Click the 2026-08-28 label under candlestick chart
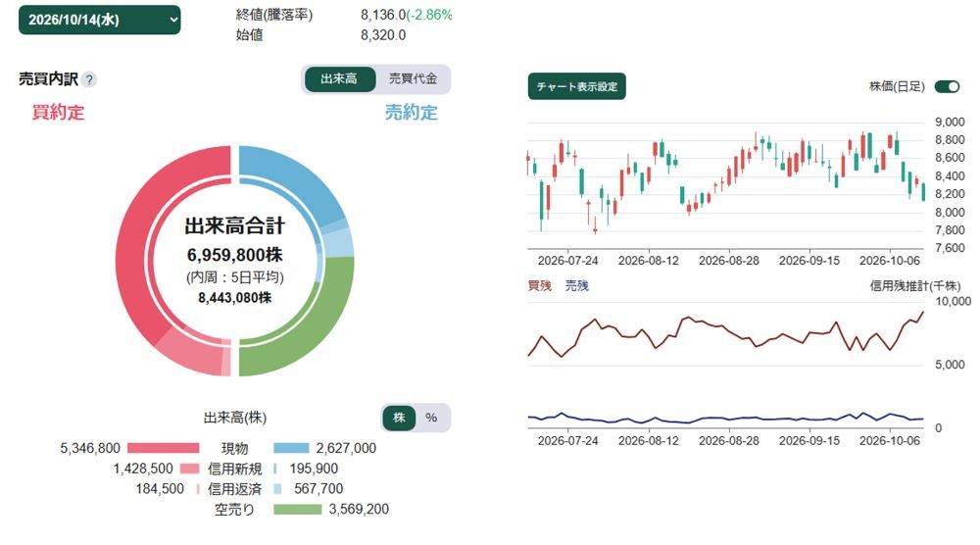980x545 pixels. click(729, 261)
